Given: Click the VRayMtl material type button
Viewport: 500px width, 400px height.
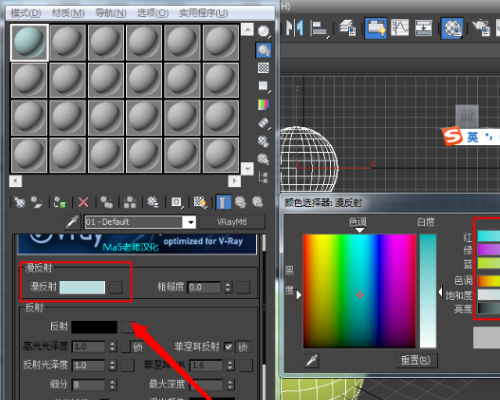Looking at the screenshot, I should [232, 222].
